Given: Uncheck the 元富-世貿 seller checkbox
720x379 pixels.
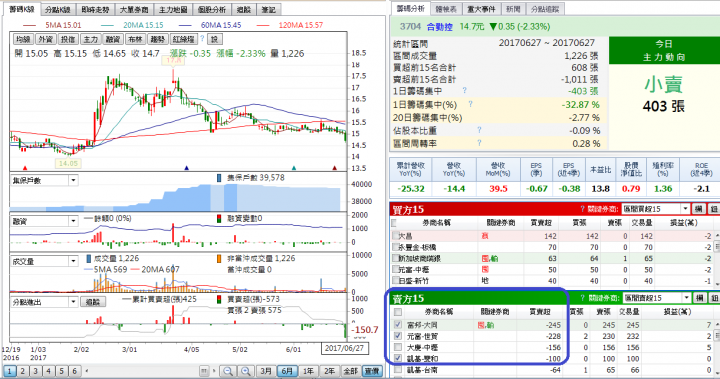Looking at the screenshot, I should coord(398,336).
